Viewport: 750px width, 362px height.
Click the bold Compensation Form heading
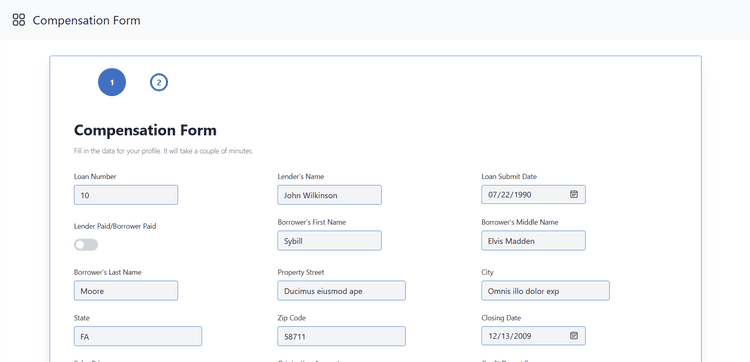coord(145,130)
